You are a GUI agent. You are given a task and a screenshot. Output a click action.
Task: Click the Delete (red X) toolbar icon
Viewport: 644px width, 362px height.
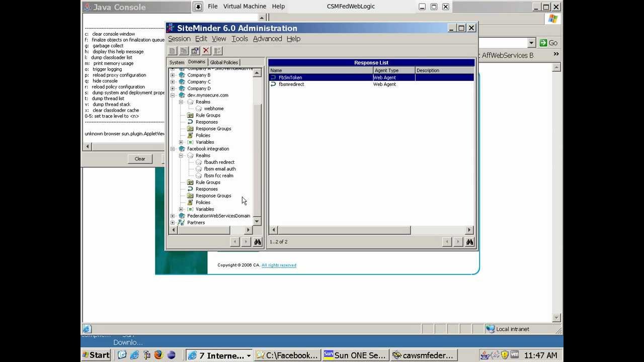click(x=206, y=51)
